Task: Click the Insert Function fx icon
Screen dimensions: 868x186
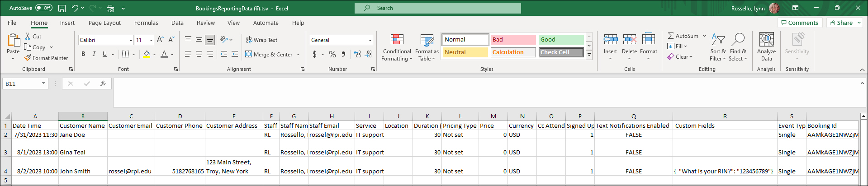Action: [103, 84]
